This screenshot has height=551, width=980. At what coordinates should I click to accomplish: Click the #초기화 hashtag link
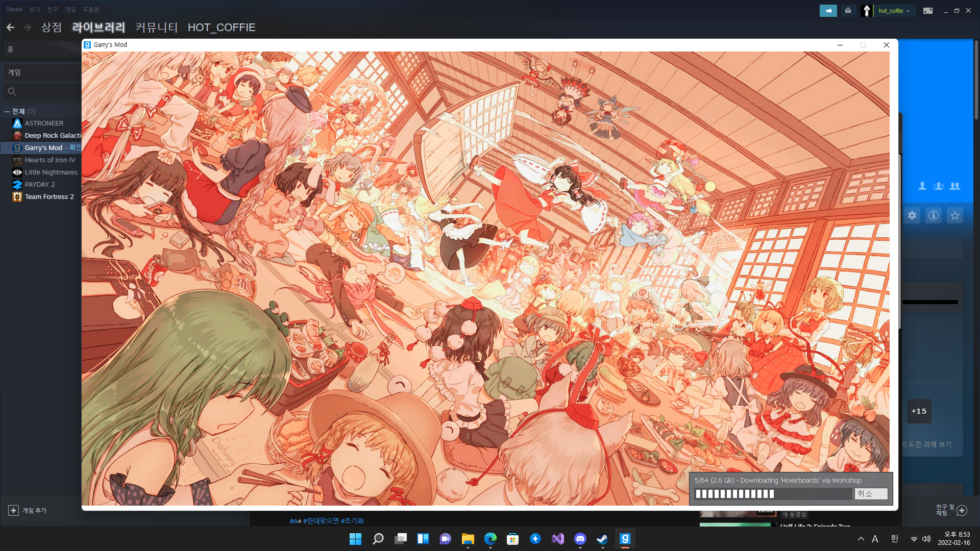coord(352,521)
